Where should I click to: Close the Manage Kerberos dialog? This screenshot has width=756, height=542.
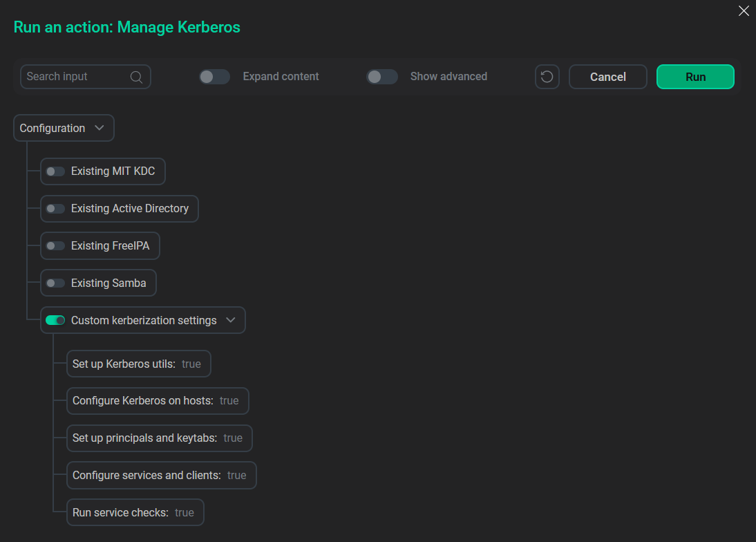(x=744, y=11)
